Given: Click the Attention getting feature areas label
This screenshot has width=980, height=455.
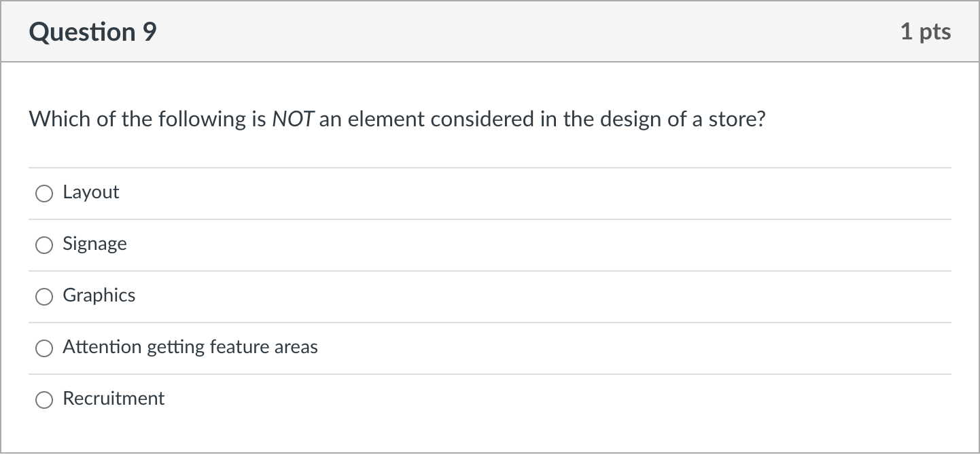Looking at the screenshot, I should coord(190,348).
